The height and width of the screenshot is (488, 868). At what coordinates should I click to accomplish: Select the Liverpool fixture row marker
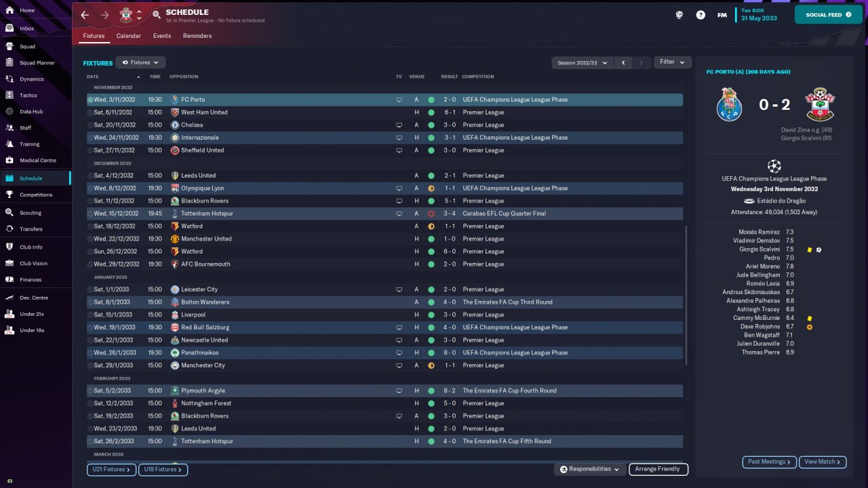pyautogui.click(x=90, y=315)
